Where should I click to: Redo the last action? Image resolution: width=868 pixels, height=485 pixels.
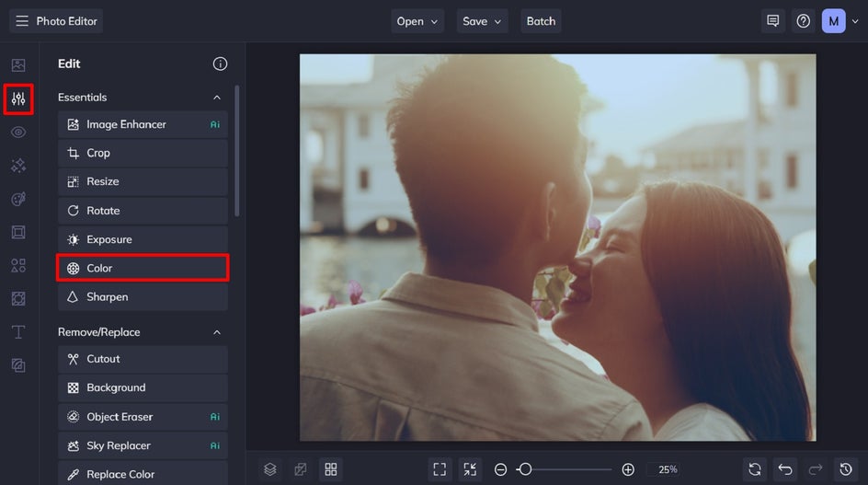click(x=816, y=469)
